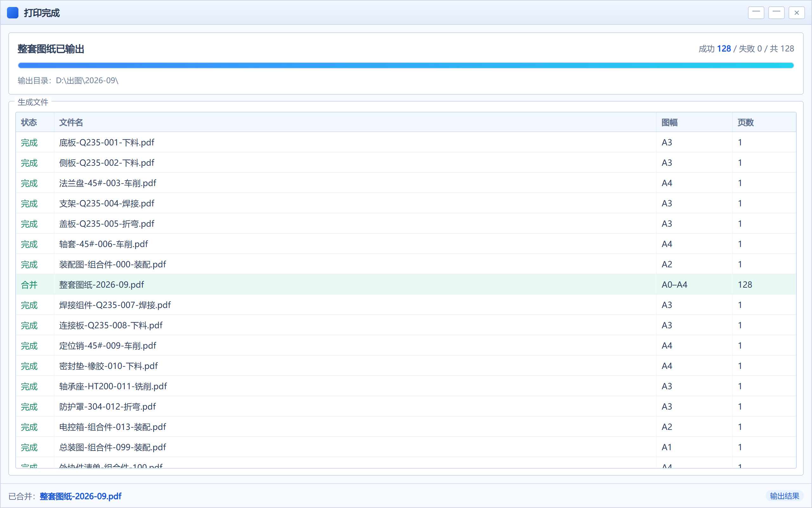This screenshot has width=812, height=508.
Task: Select row 侧板-Q235-002-下料.pdf
Action: click(406, 163)
